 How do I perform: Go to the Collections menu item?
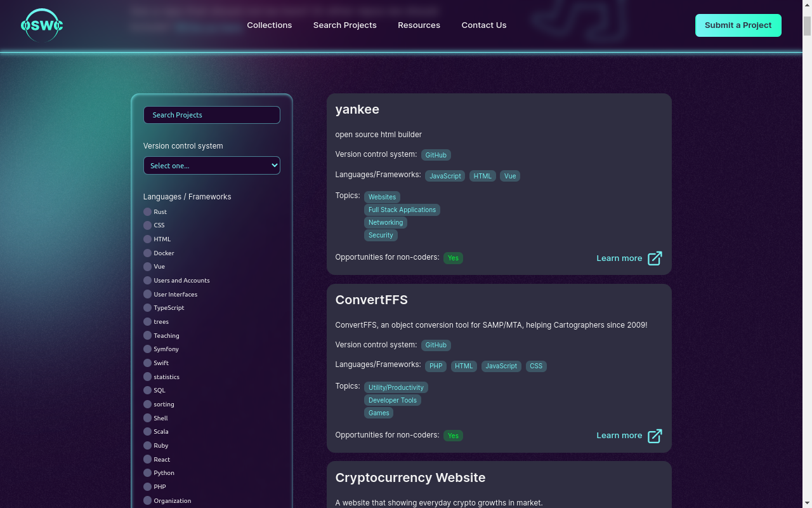click(x=269, y=25)
